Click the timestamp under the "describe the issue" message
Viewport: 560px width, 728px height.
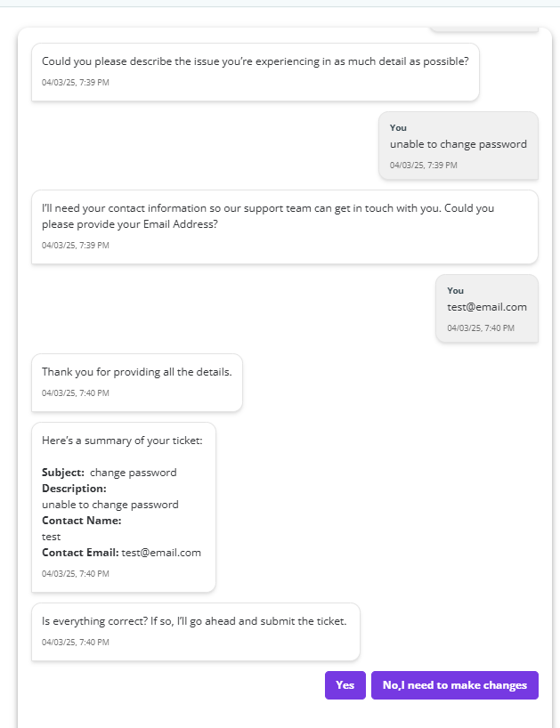[76, 83]
